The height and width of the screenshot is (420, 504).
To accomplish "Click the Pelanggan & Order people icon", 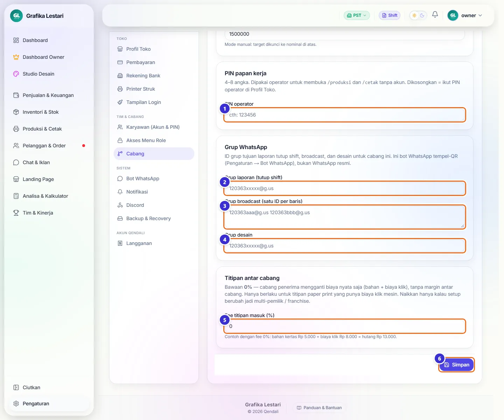I will 16,146.
